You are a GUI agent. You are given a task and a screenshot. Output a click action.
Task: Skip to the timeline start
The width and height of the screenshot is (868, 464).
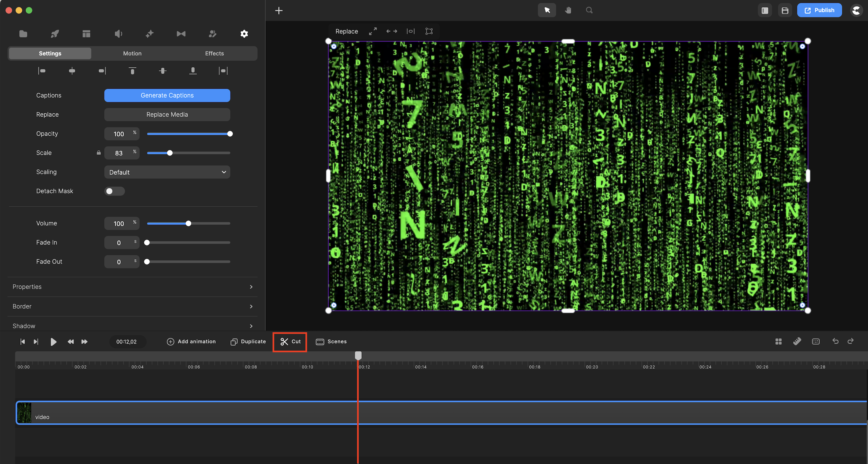tap(22, 341)
